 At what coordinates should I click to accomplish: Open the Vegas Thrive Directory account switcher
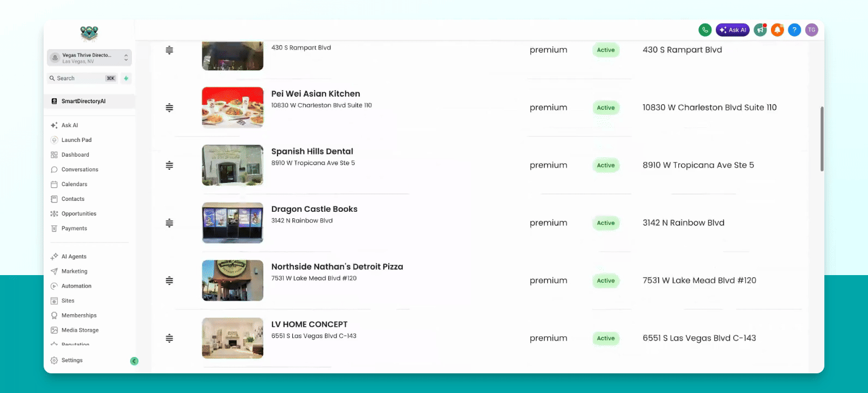click(89, 58)
